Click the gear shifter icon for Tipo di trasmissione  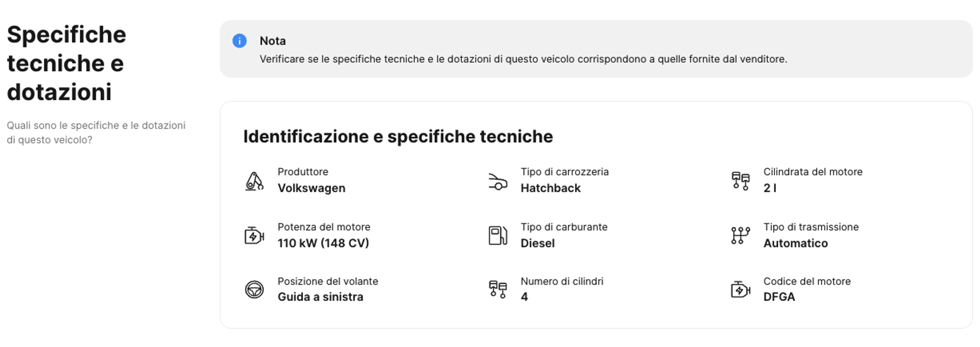click(740, 235)
